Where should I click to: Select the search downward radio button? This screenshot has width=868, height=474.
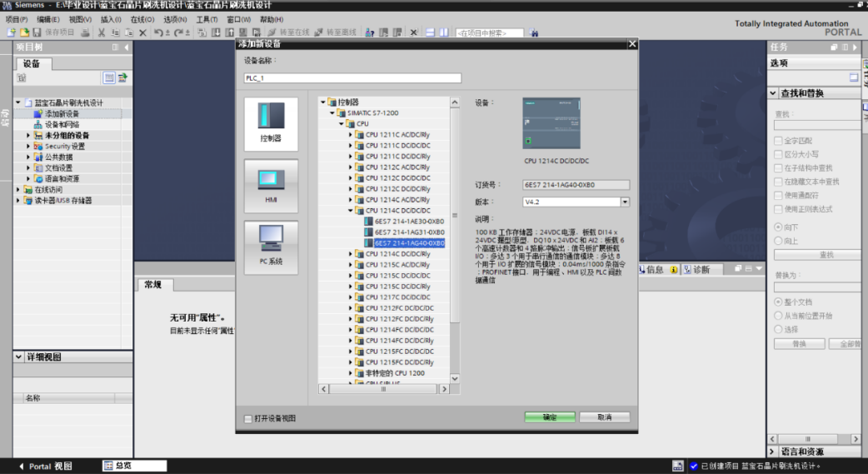click(778, 227)
